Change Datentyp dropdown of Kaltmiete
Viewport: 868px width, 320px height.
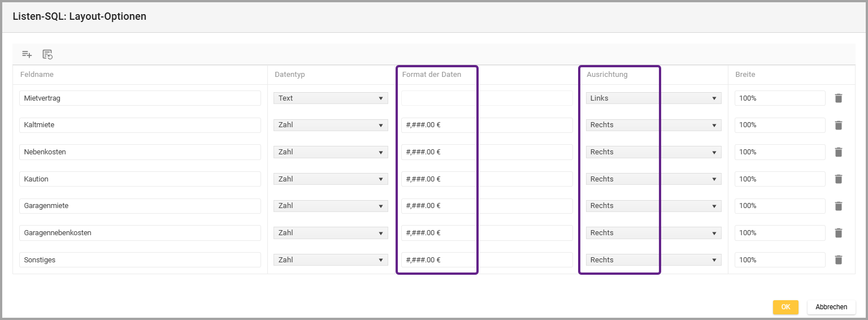(331, 125)
